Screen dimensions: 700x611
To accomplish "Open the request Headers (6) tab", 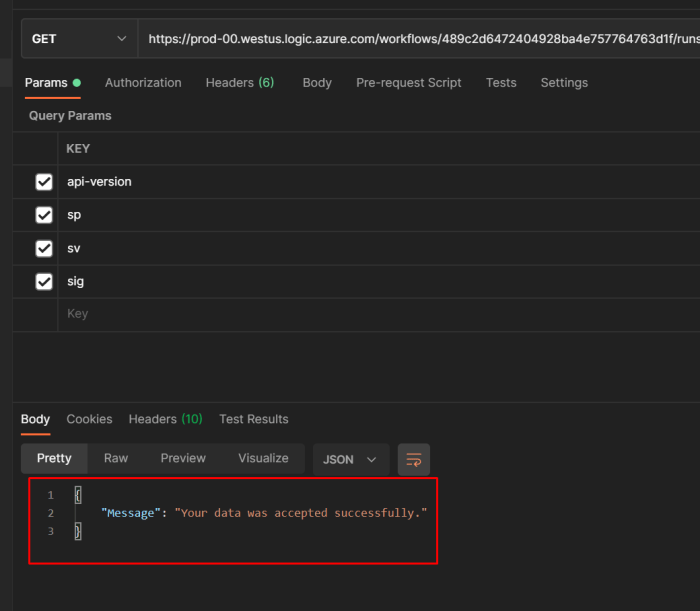I will [240, 83].
